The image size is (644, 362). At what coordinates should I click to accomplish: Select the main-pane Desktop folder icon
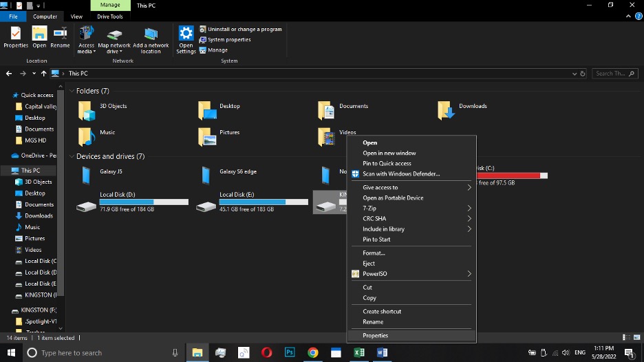click(206, 110)
